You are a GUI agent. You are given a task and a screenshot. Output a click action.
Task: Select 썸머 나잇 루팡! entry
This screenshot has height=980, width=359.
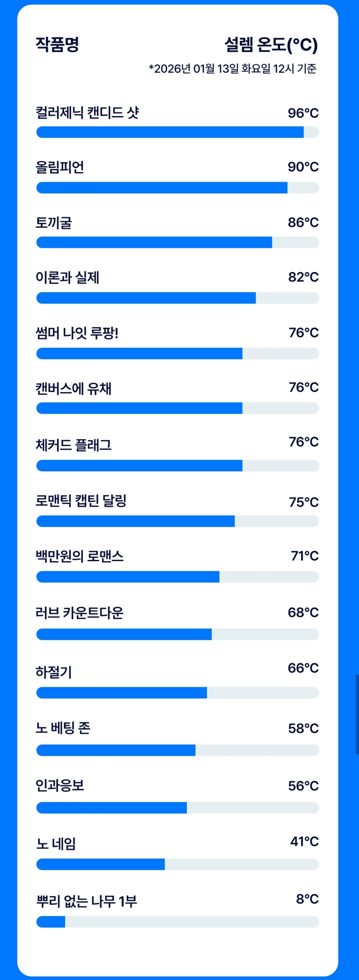point(77,333)
